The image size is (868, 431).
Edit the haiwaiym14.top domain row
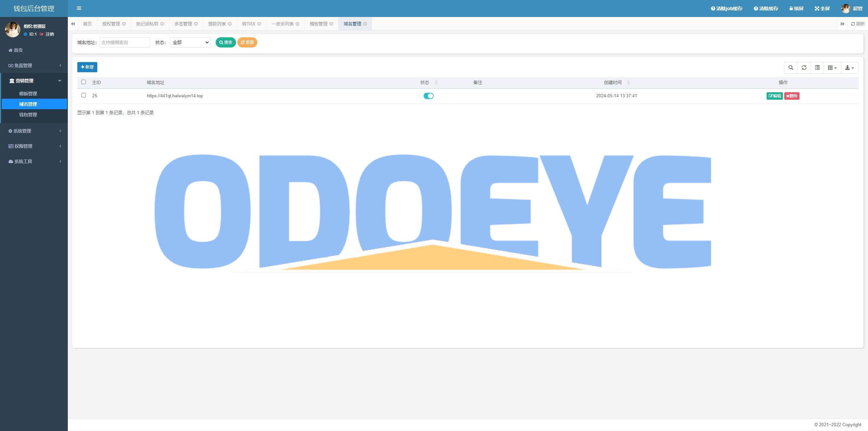(x=774, y=96)
